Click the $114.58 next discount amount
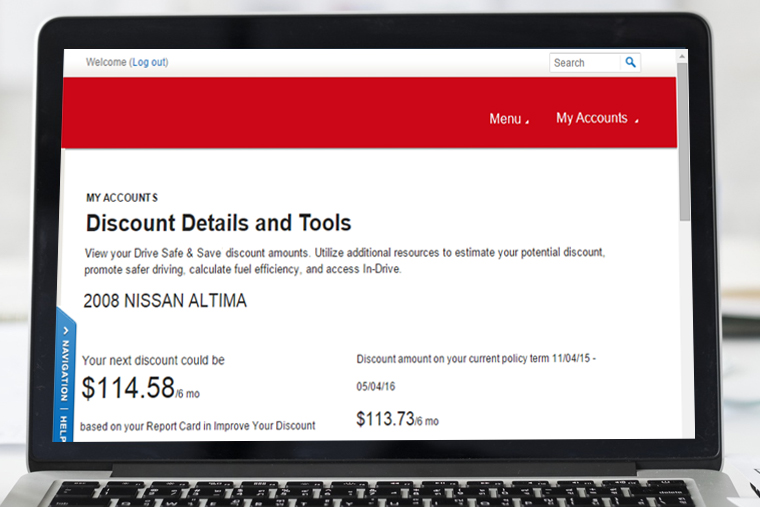 pyautogui.click(x=128, y=388)
